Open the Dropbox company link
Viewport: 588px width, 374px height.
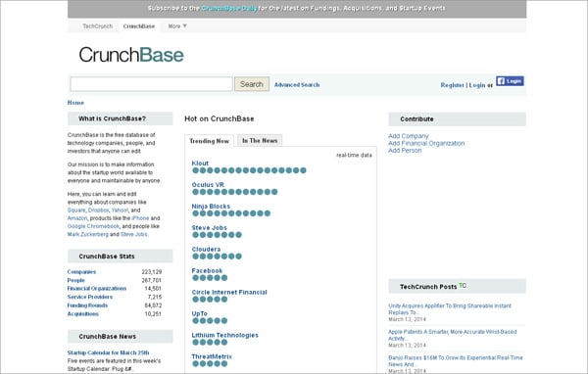coord(99,210)
